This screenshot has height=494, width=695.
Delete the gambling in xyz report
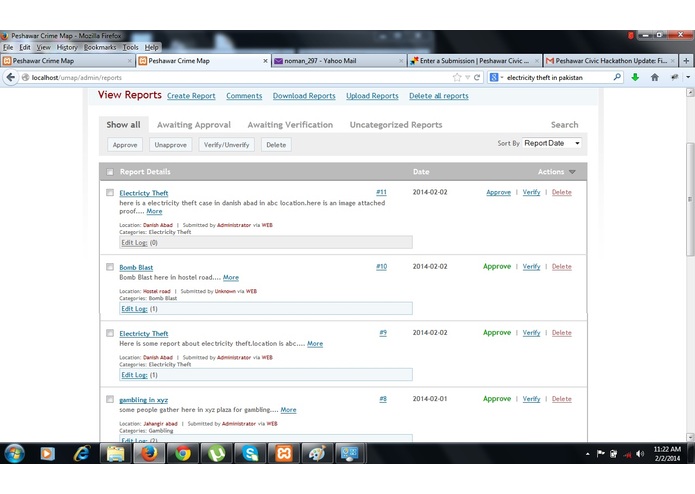562,399
